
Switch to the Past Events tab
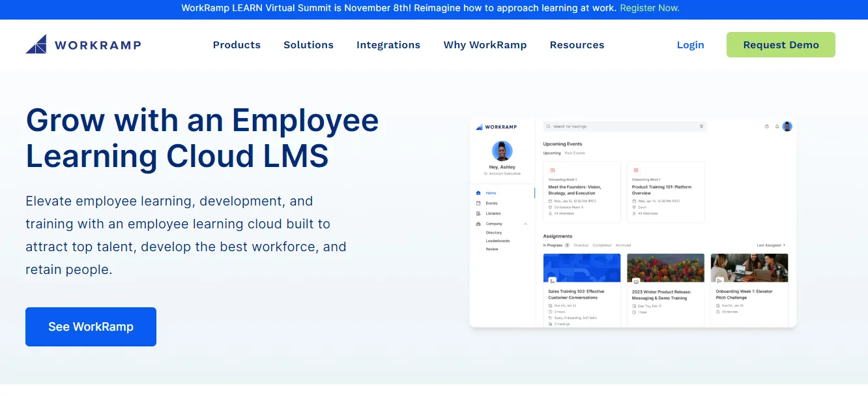click(x=575, y=153)
